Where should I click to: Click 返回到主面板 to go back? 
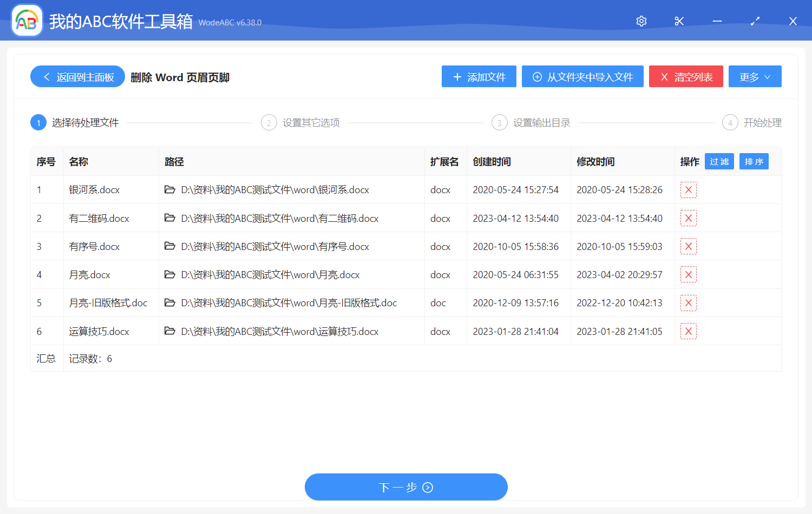[77, 76]
